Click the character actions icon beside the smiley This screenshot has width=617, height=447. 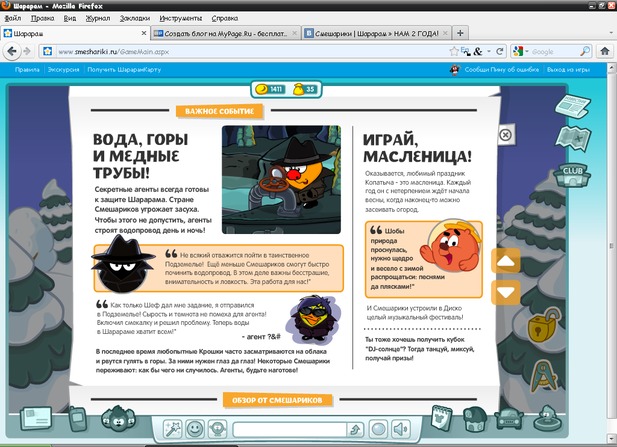217,429
